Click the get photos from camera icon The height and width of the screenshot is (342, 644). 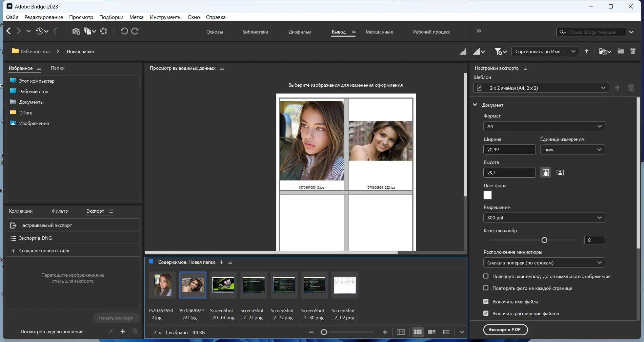(76, 31)
